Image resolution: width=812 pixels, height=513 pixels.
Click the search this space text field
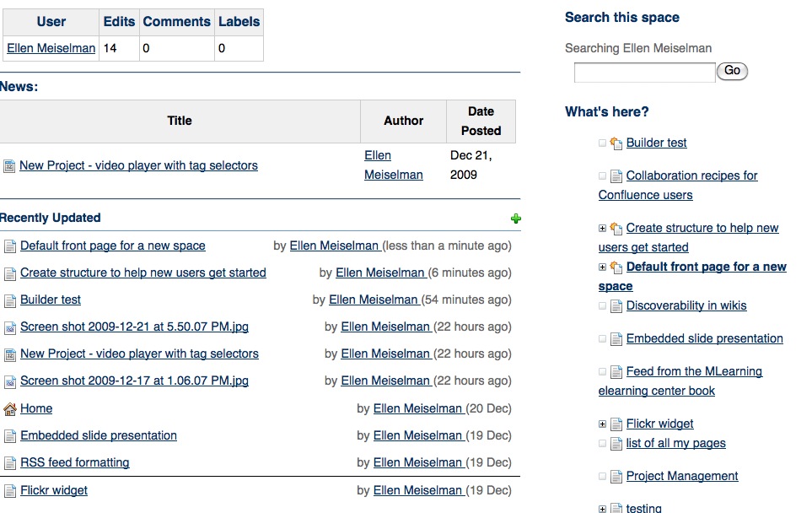click(644, 73)
